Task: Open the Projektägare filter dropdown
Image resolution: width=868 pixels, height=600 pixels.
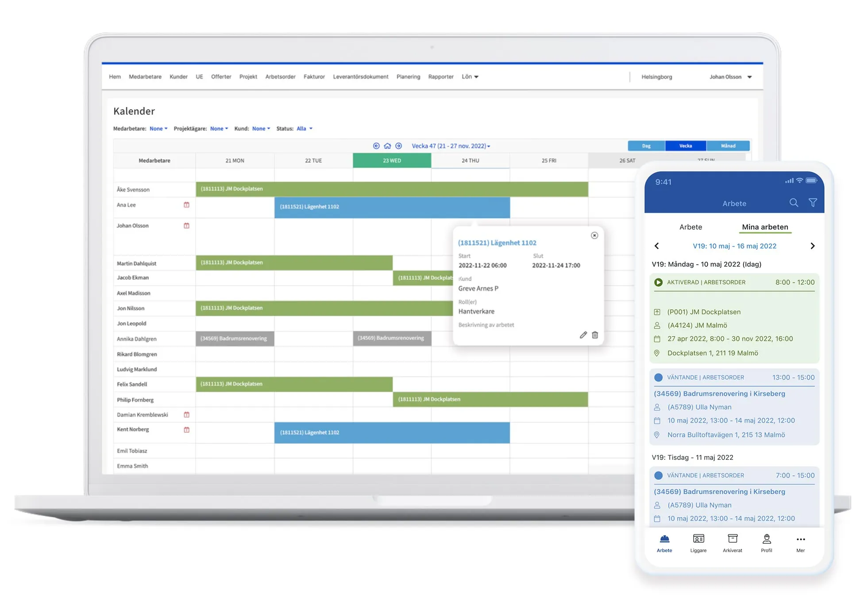Action: 219,129
